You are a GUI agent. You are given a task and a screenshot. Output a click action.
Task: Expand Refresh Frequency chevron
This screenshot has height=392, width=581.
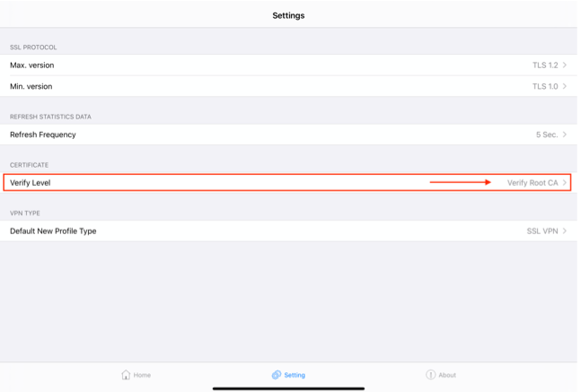pyautogui.click(x=565, y=135)
